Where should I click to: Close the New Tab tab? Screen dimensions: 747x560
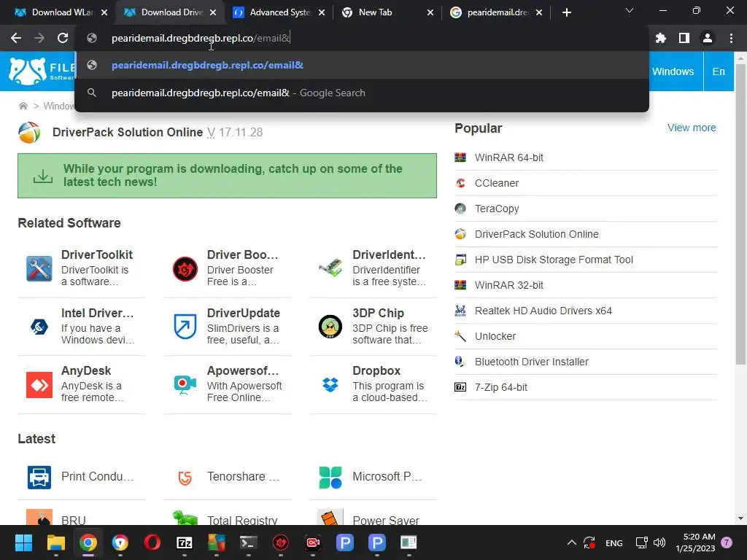click(430, 12)
